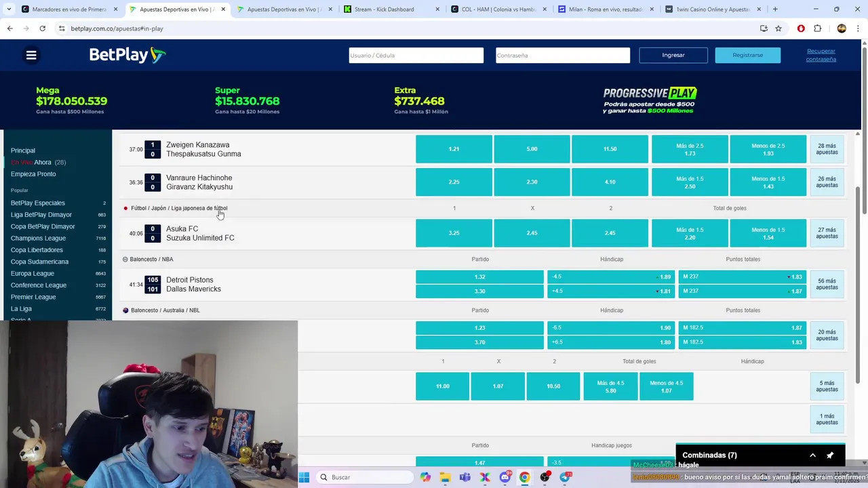The image size is (868, 488).
Task: Open File Explorer from taskbar
Action: tap(445, 477)
